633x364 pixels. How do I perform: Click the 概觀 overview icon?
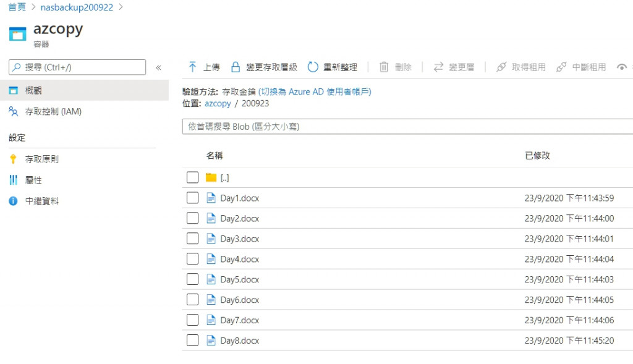(14, 90)
